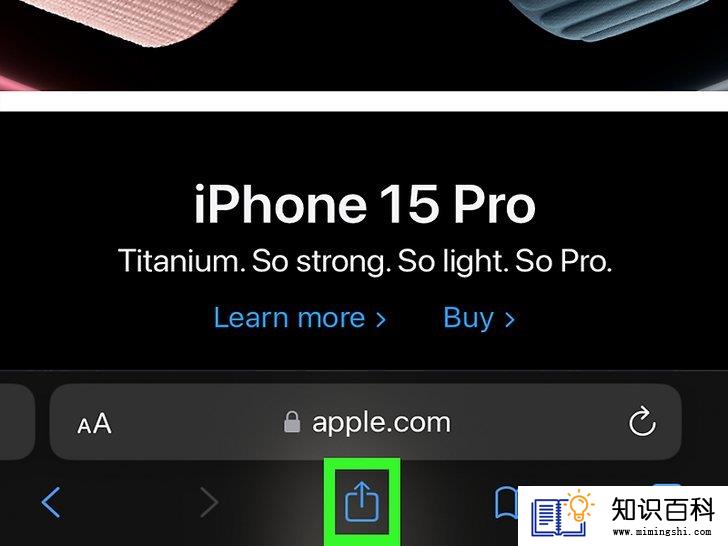The height and width of the screenshot is (546, 728).
Task: Tap the Titanium. So strong. tagline
Action: [x=251, y=261]
